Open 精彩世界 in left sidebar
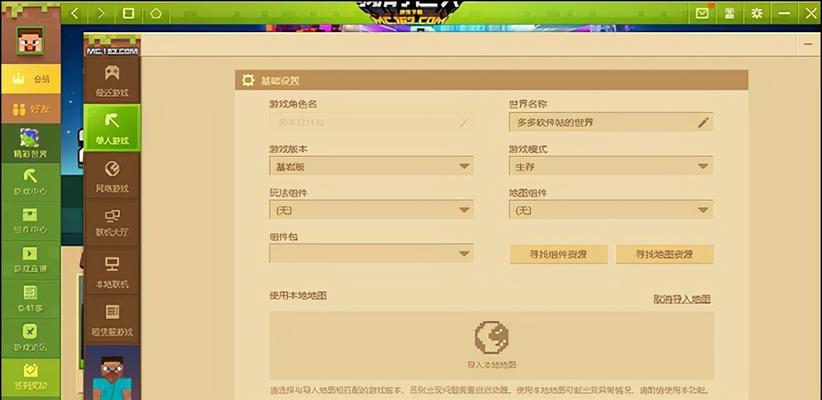Viewport: 822px width, 400px height. (30, 143)
